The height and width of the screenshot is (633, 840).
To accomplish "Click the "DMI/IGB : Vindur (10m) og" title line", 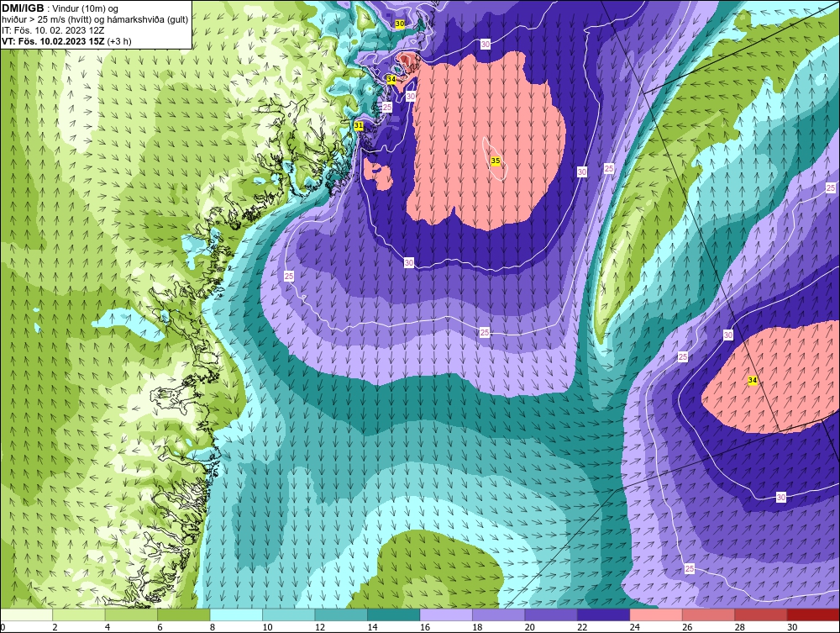I will tap(60, 8).
